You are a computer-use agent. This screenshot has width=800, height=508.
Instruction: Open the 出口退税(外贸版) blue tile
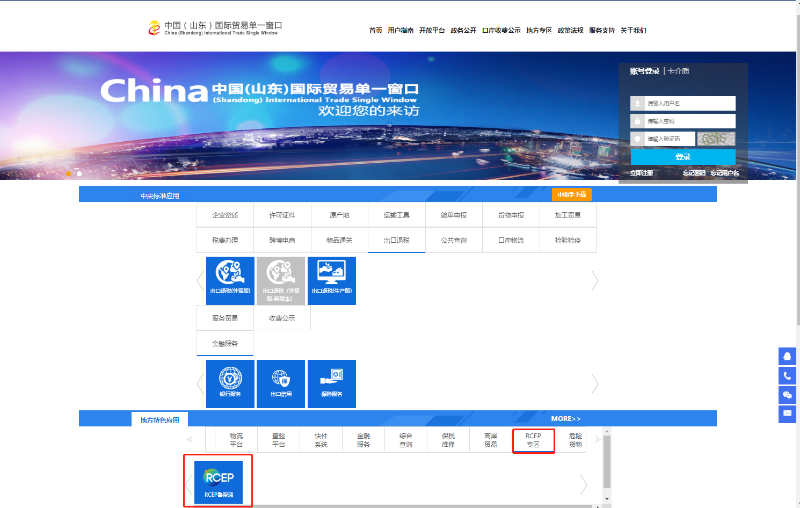(230, 281)
